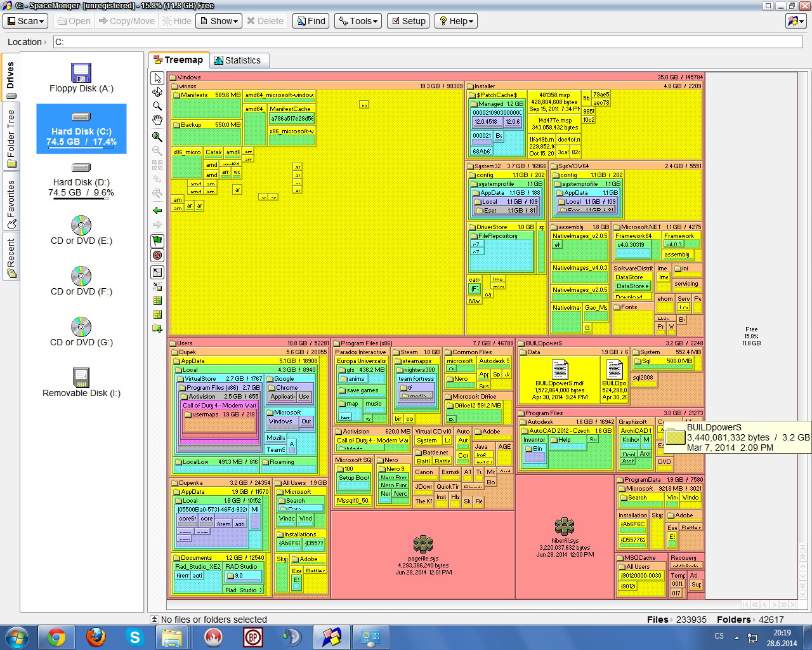The image size is (812, 650).
Task: Select Hard Disk (C:) in the drives list
Action: [81, 129]
